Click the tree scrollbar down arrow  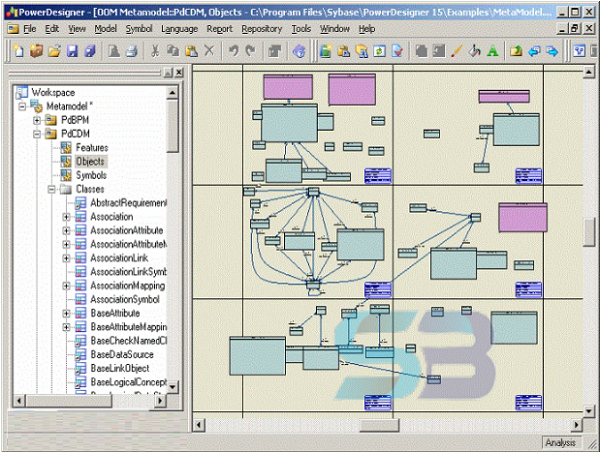point(172,387)
